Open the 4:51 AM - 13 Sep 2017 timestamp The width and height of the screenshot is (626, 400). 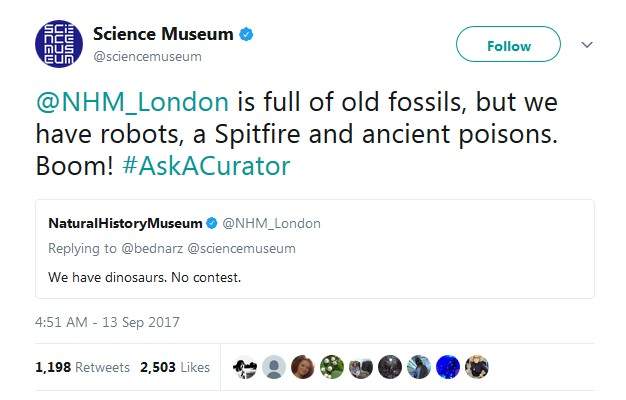pos(107,323)
